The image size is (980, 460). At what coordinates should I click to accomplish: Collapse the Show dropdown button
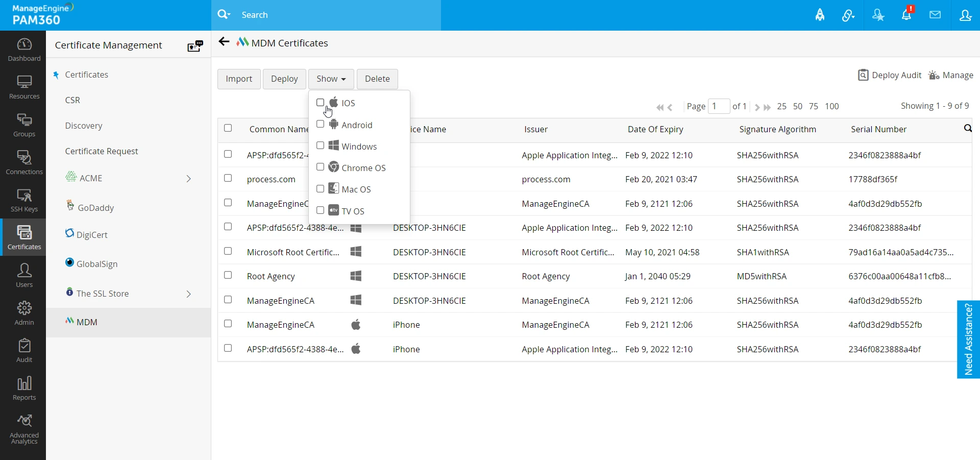[x=331, y=79]
